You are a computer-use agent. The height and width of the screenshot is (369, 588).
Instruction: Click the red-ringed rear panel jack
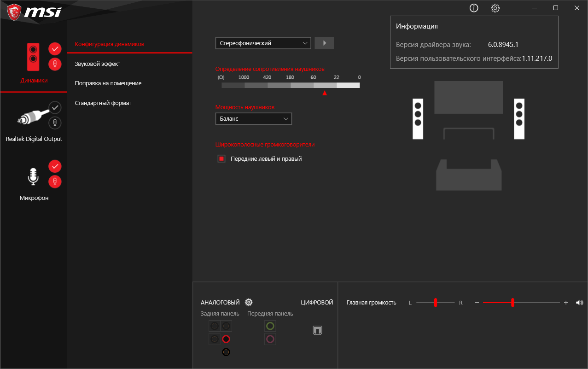(226, 340)
